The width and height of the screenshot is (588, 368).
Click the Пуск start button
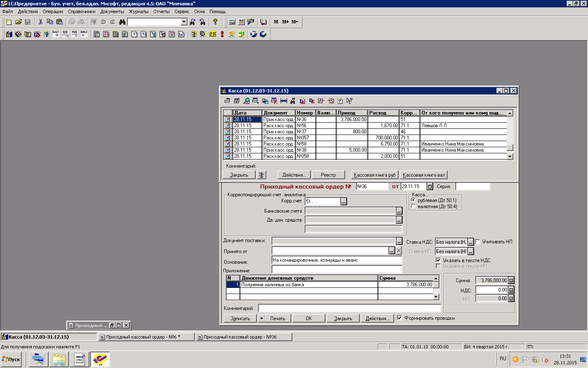(x=11, y=359)
